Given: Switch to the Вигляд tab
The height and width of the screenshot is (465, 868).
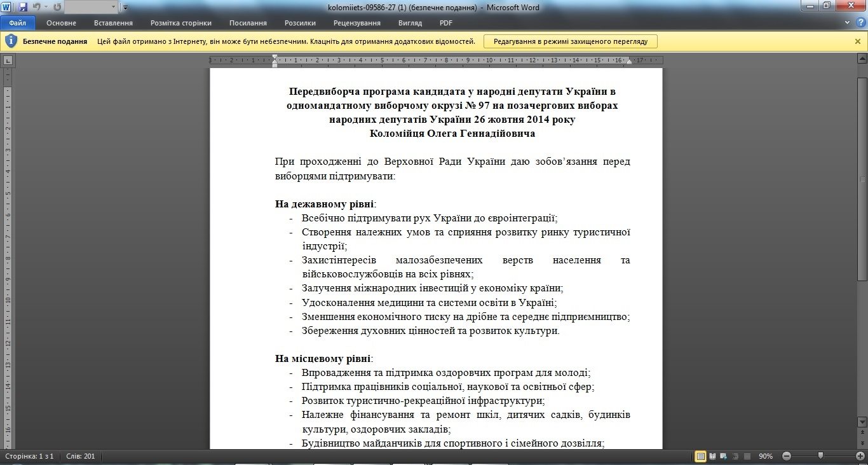Looking at the screenshot, I should click(x=410, y=23).
